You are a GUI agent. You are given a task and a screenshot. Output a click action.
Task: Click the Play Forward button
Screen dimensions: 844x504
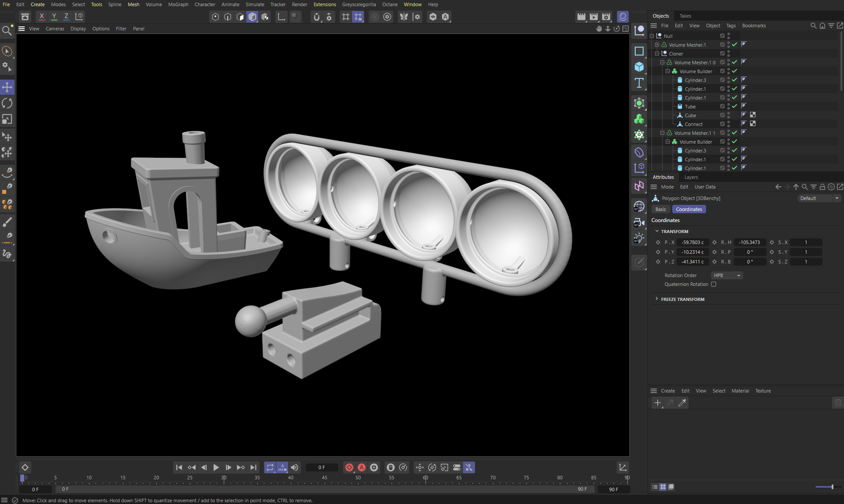(216, 467)
